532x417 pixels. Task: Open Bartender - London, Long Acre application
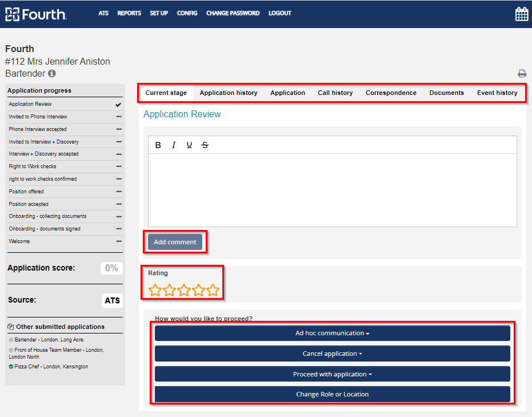[x=49, y=340]
